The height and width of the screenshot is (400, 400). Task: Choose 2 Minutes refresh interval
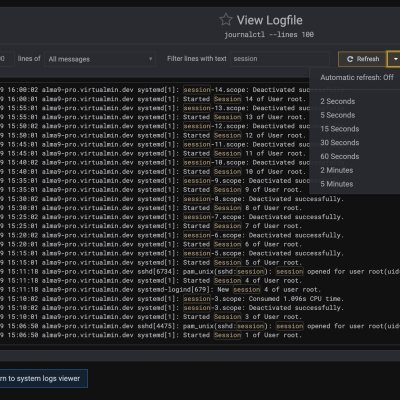click(337, 170)
